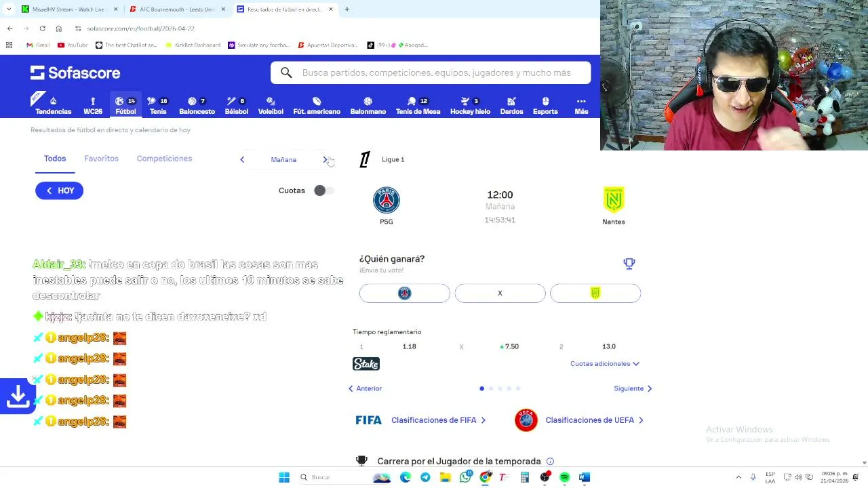Reload the page
The image size is (868, 488).
coord(42,28)
